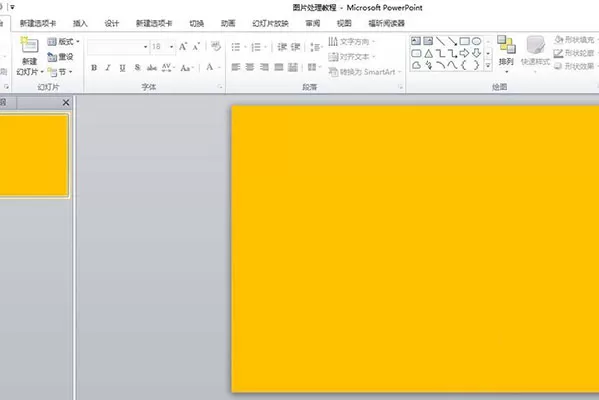599x400 pixels.
Task: Decrease the list indent level
Action: pos(282,47)
